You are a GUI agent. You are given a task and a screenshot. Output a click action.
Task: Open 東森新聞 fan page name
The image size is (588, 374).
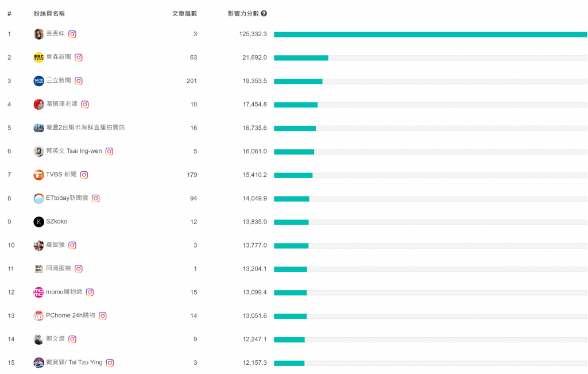pos(59,57)
